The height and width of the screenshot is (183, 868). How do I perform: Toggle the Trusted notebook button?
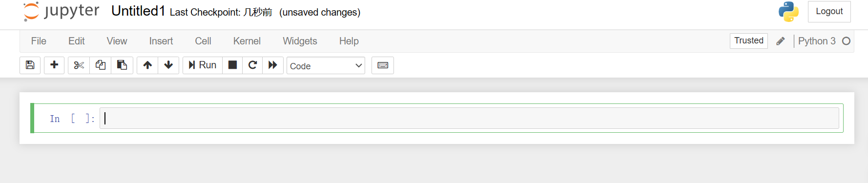click(749, 41)
